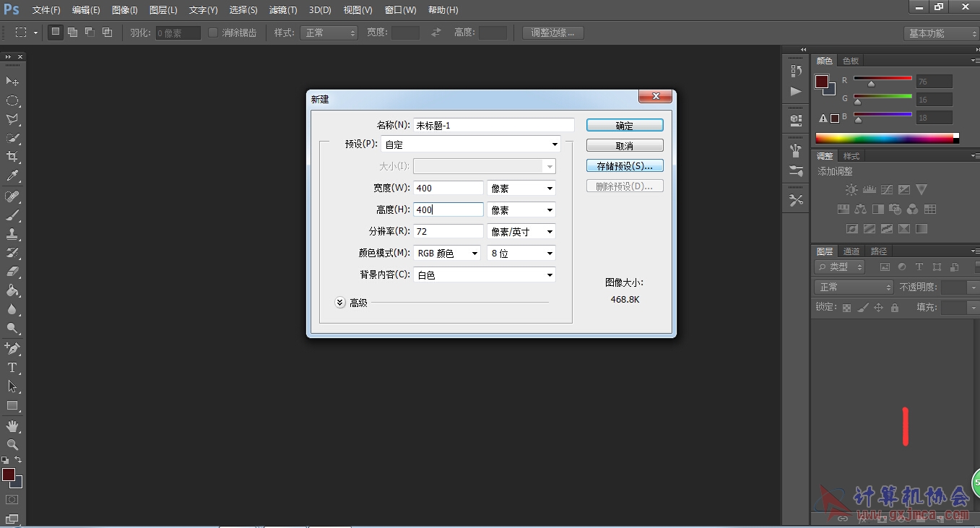Image resolution: width=980 pixels, height=528 pixels.
Task: Select the Horizontal Type tool
Action: (x=12, y=368)
